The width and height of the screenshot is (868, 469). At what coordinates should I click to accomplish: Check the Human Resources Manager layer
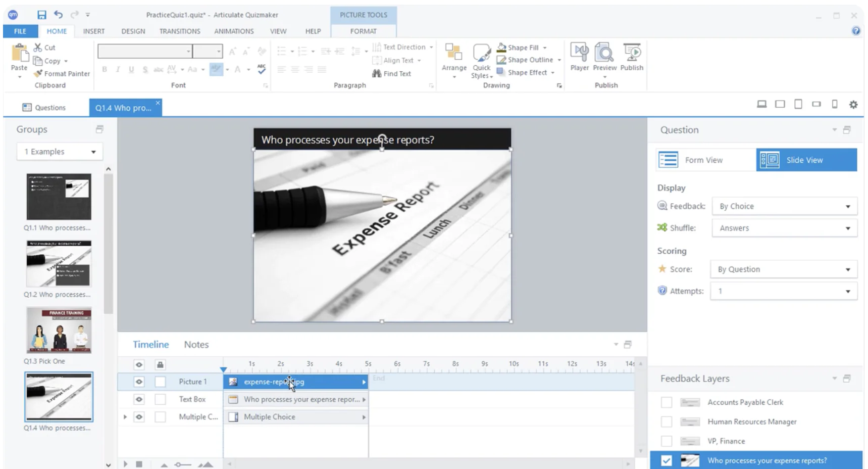click(x=667, y=421)
